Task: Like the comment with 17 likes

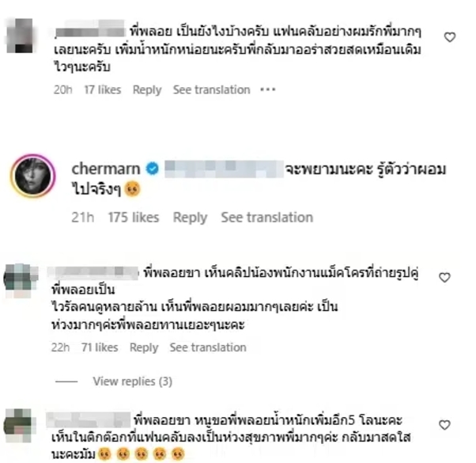Action: pos(450,37)
